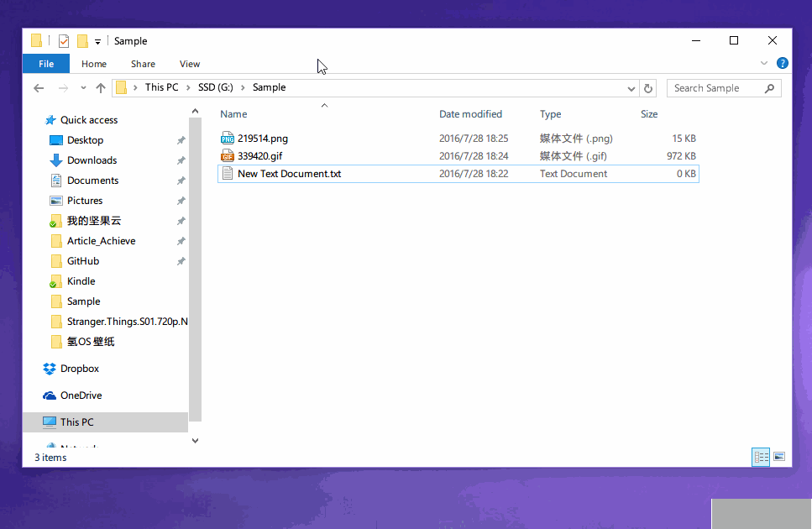
Task: Click This PC in the address bar
Action: [161, 87]
